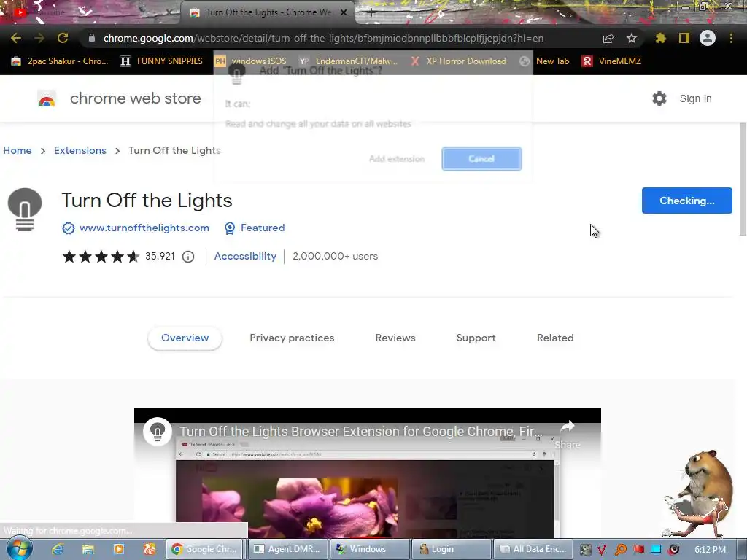This screenshot has width=747, height=560.
Task: Switch to the Windows taskbar window
Action: [x=369, y=549]
